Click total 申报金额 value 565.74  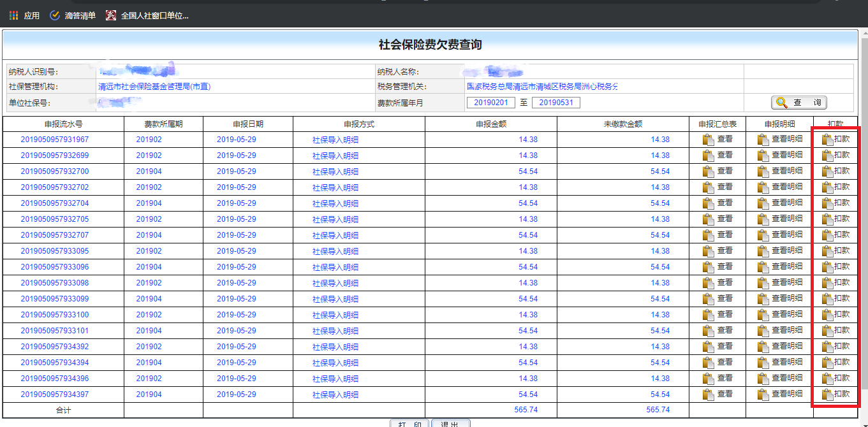[x=526, y=410]
